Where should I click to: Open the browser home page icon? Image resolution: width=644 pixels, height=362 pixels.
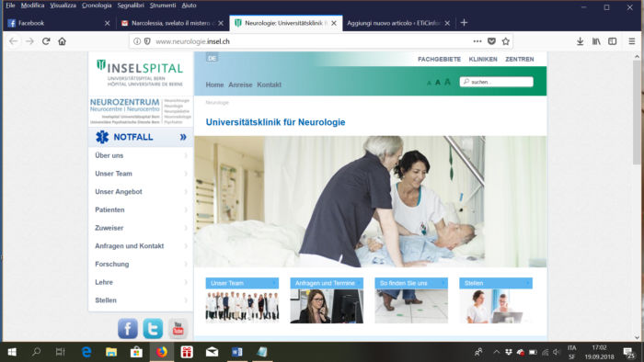[62, 41]
